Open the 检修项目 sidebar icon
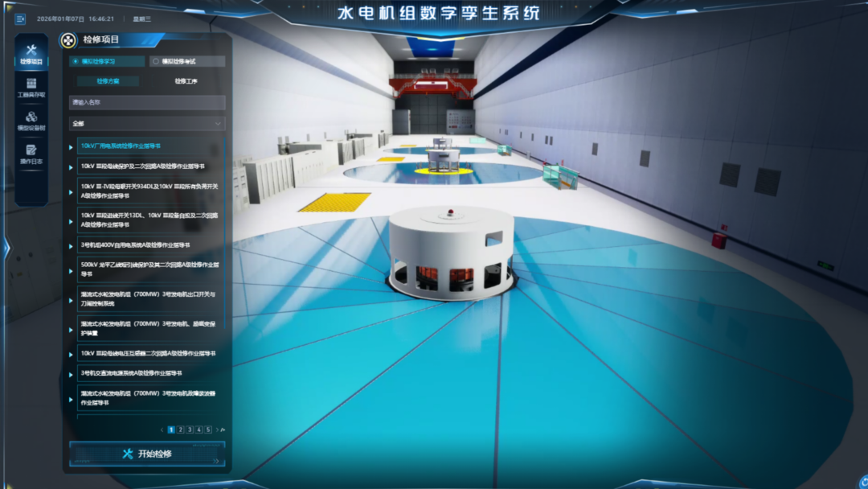 (x=31, y=54)
